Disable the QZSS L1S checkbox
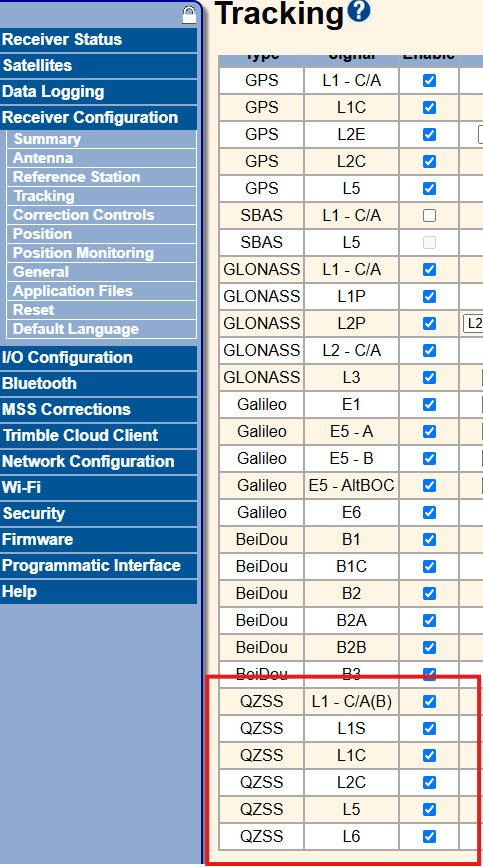Screen dimensions: 483x867 click(x=429, y=729)
